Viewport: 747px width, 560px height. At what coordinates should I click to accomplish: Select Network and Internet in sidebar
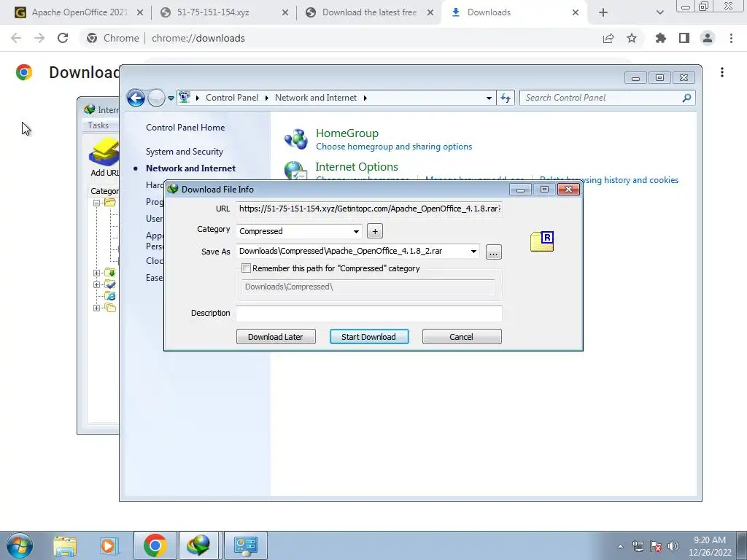pos(190,168)
